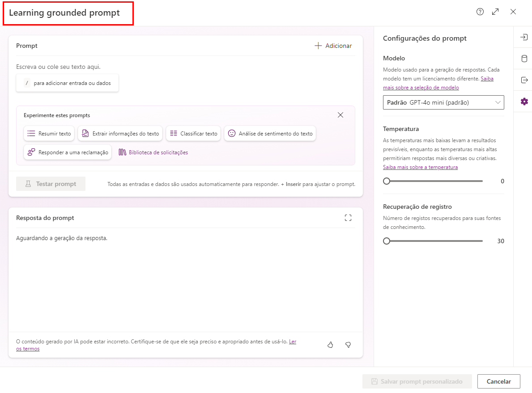Click the Testar prompt button
532x393 pixels.
[x=51, y=184]
